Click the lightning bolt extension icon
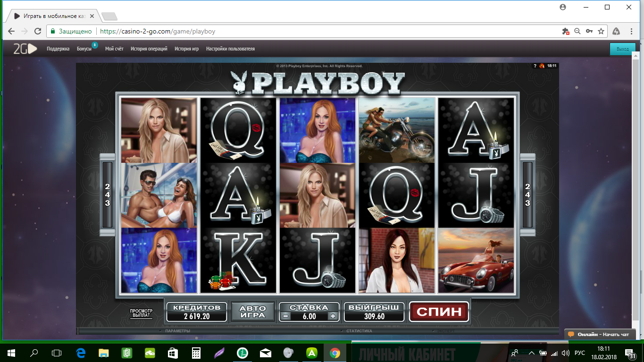Screen dimensions: 644x362 pyautogui.click(x=616, y=31)
